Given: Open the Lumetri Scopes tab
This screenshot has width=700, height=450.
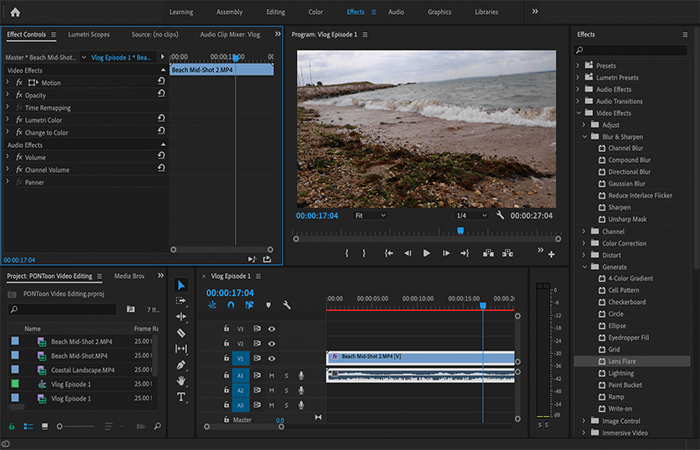Looking at the screenshot, I should (89, 34).
